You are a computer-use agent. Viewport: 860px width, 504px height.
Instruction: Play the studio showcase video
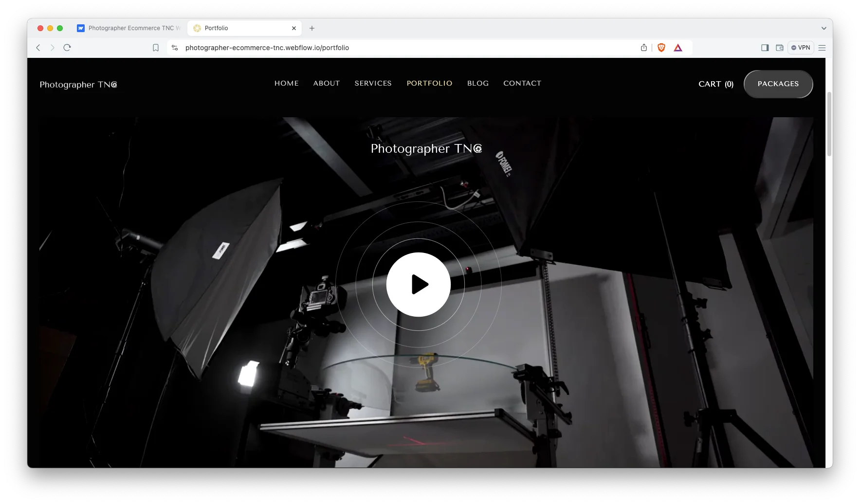coord(418,285)
